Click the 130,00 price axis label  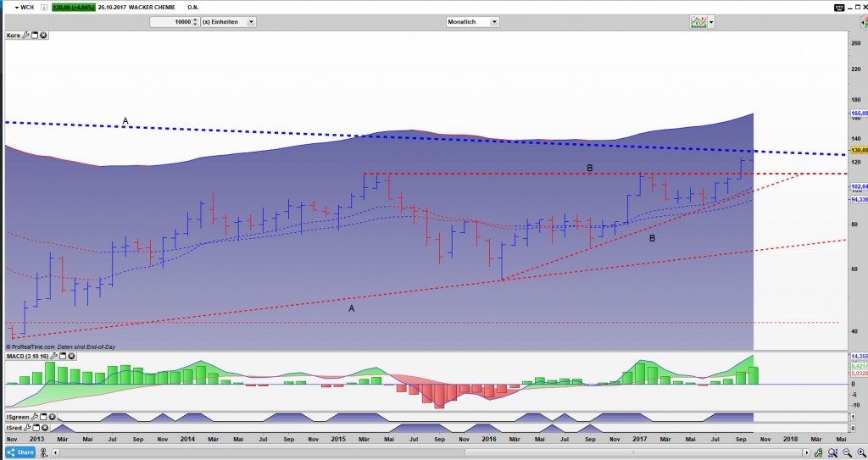click(x=859, y=150)
